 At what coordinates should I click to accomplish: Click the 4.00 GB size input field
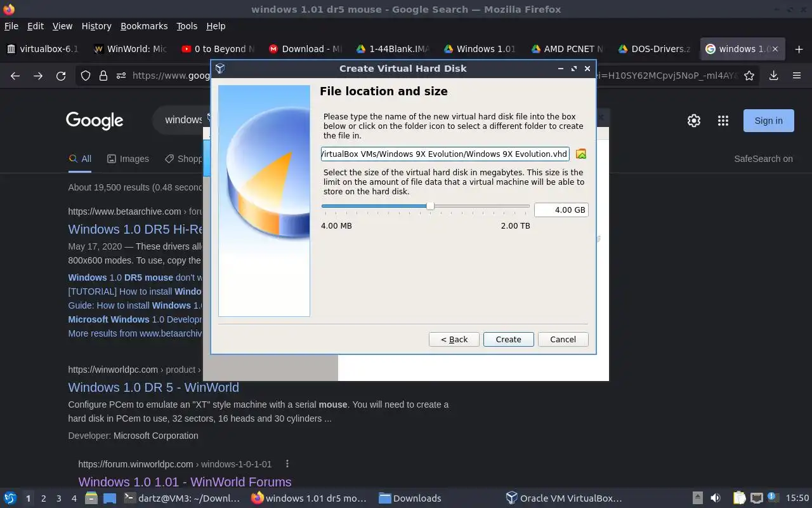pyautogui.click(x=561, y=210)
